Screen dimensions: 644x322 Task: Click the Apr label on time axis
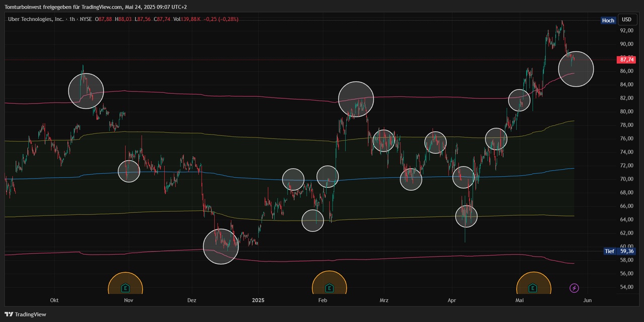(451, 300)
